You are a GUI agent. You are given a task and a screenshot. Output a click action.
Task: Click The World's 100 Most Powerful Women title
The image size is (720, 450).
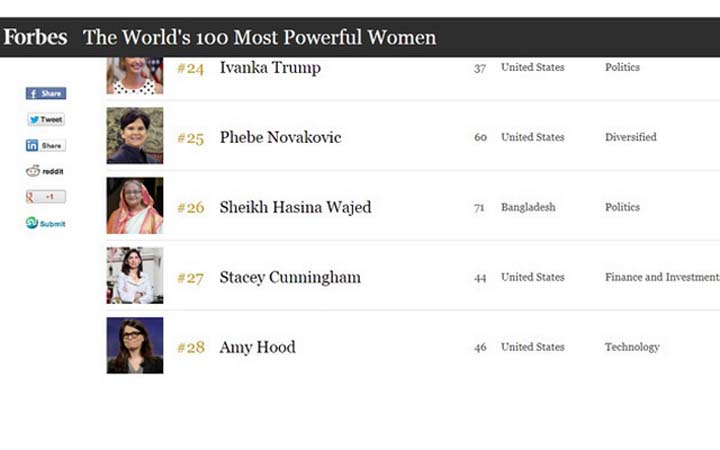[260, 38]
